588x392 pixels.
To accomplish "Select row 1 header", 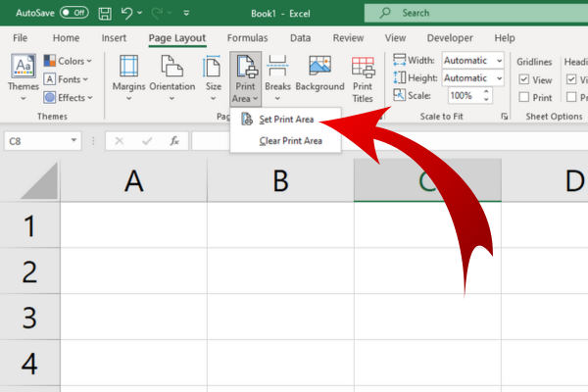I will pos(29,225).
